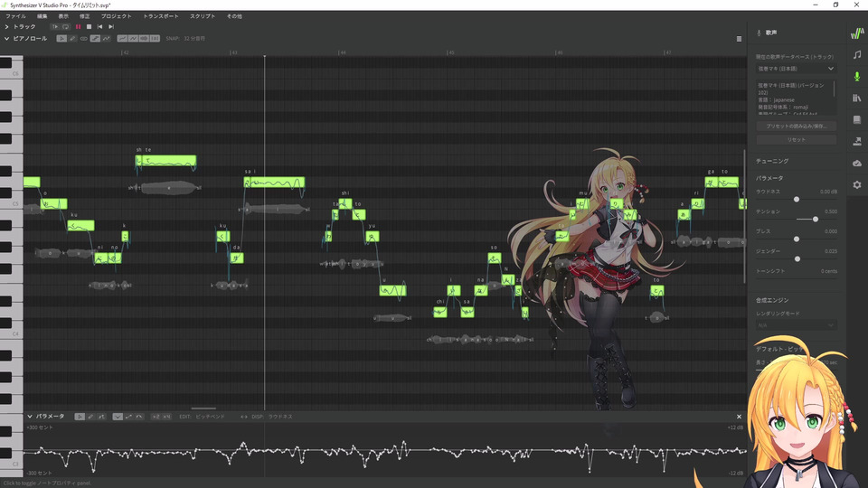Click the パラメータ section header

[769, 178]
